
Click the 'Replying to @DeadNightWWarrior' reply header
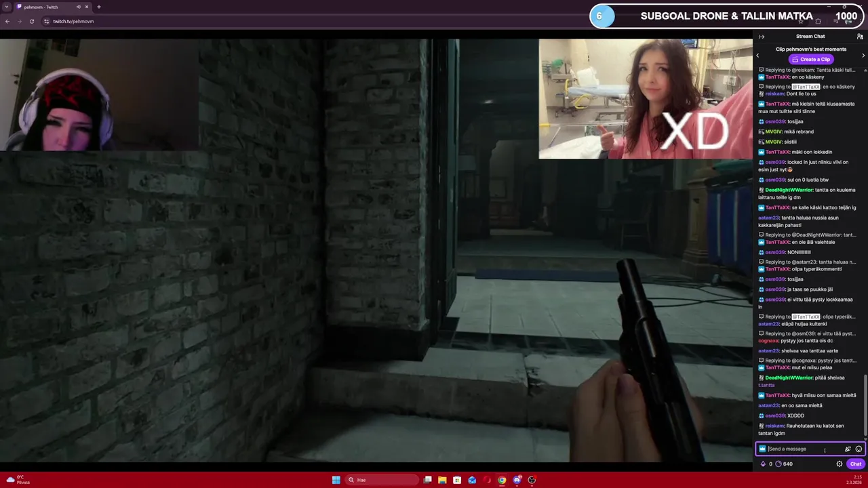click(x=807, y=235)
